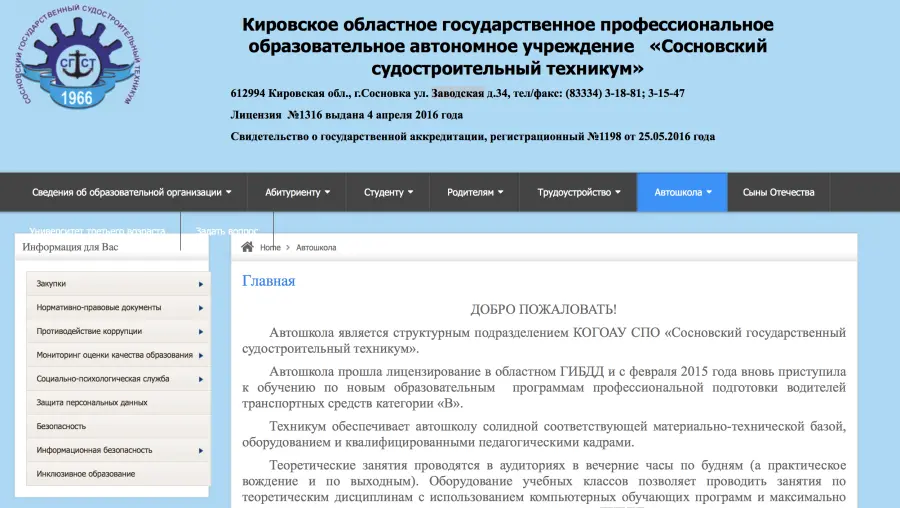This screenshot has width=900, height=508.
Task: Open 'Мониторинг оценки качества образования' item
Action: tap(118, 355)
